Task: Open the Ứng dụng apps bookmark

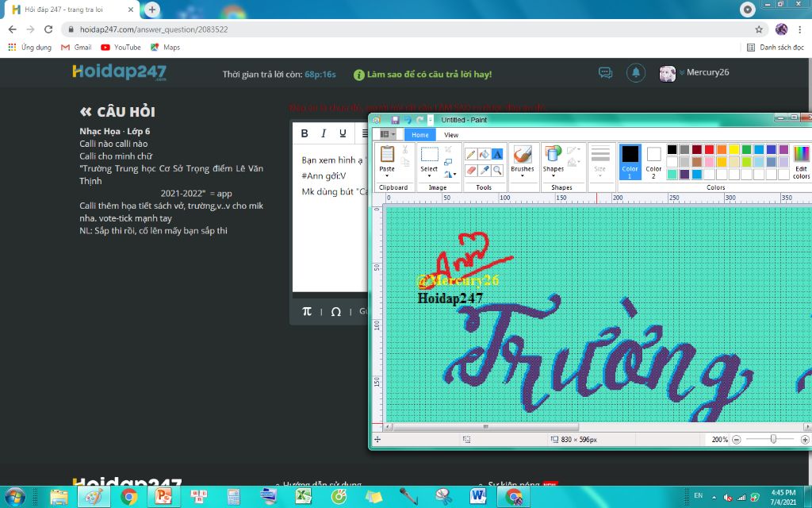Action: [29, 47]
